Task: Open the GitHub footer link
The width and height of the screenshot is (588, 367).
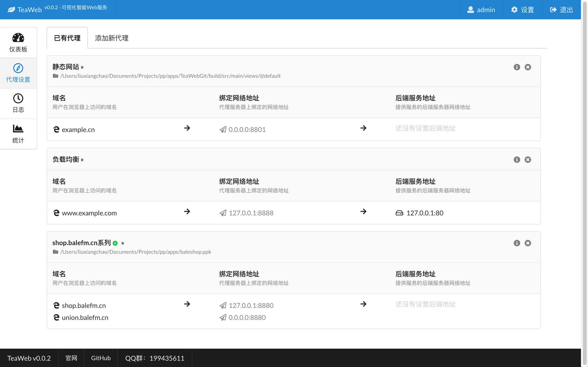Action: coord(101,358)
